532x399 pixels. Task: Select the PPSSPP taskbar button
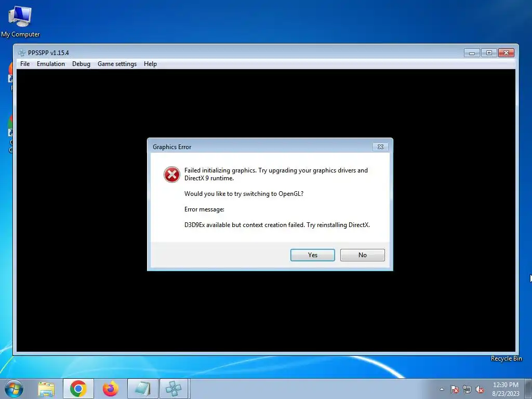174,389
